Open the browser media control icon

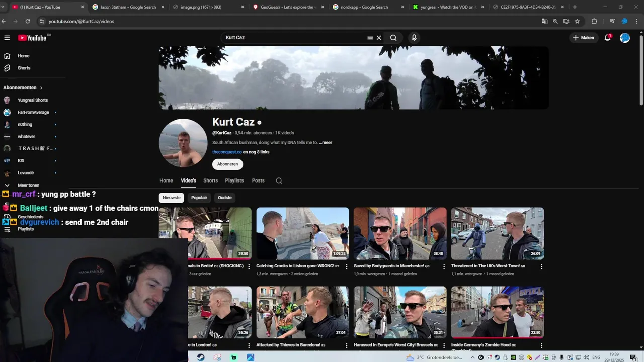[x=612, y=21]
